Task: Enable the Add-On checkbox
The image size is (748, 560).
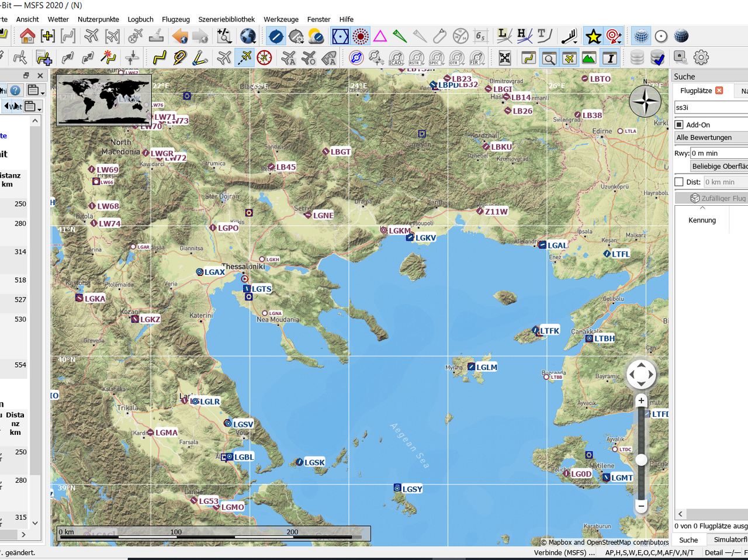Action: tap(679, 125)
